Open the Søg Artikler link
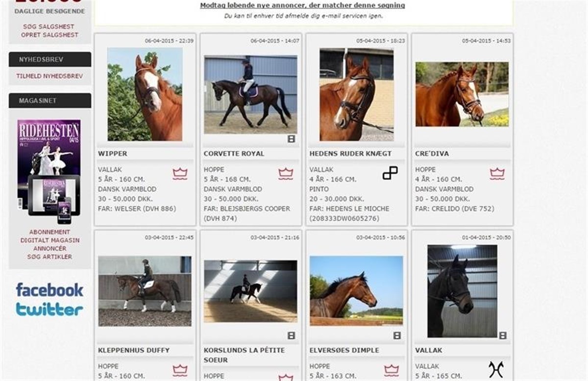Viewport: 588px width, 381px height. point(49,257)
